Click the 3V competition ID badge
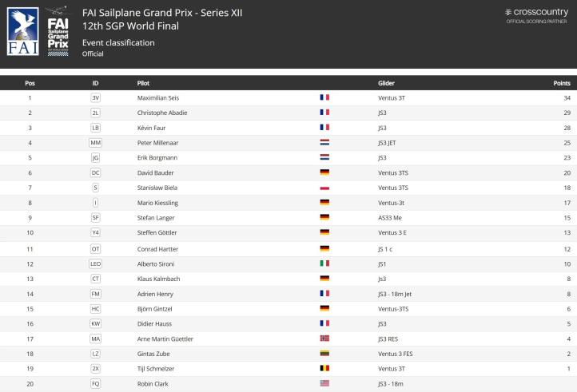 (96, 97)
